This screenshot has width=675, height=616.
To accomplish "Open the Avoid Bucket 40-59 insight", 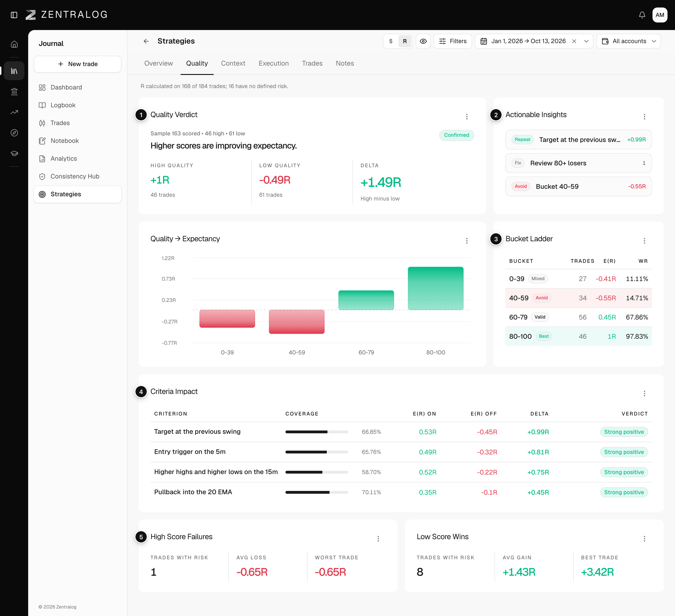I will pos(578,186).
